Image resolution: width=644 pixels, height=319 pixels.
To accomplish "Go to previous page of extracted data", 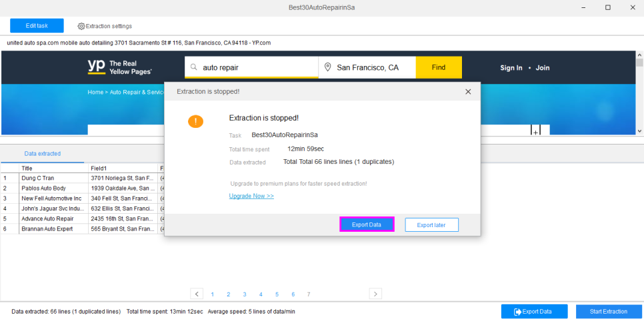I will click(197, 294).
